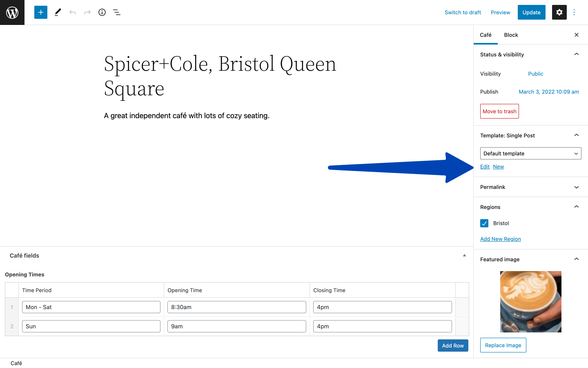588x368 pixels.
Task: Toggle the settings gear sidebar
Action: (559, 12)
